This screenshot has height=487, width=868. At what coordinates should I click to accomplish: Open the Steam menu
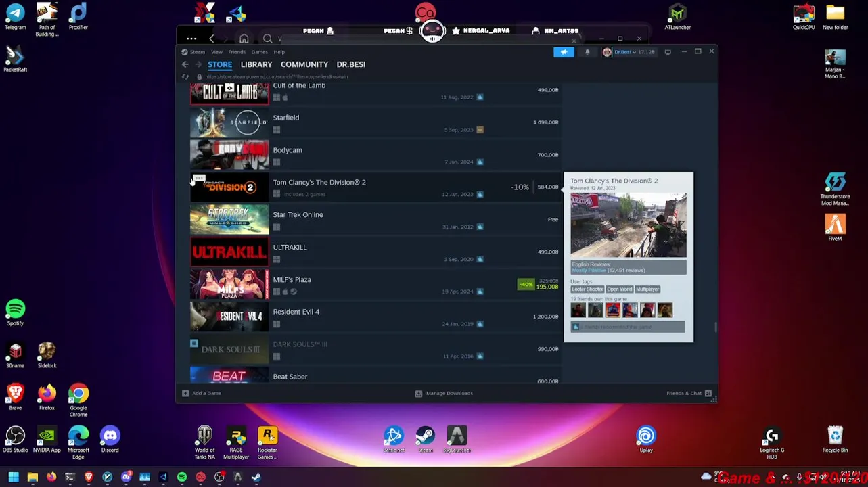click(x=197, y=52)
